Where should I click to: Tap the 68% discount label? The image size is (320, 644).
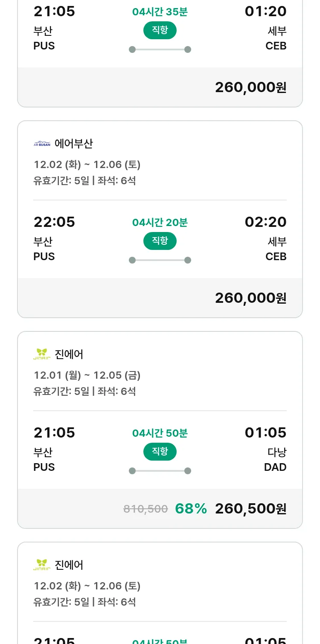pos(191,508)
